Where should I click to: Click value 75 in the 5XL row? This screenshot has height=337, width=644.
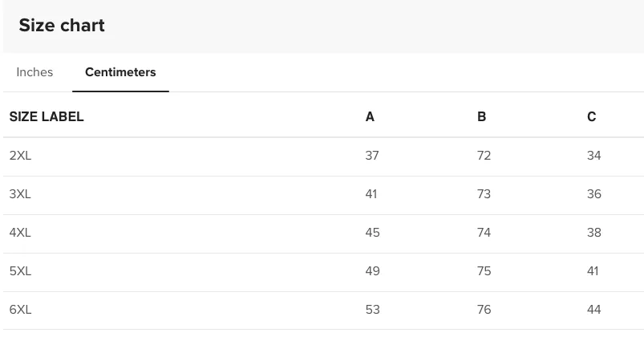[484, 271]
